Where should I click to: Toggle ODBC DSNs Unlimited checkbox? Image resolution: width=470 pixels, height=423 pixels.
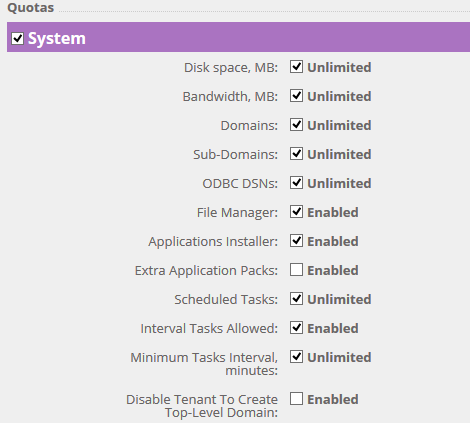[x=296, y=183]
